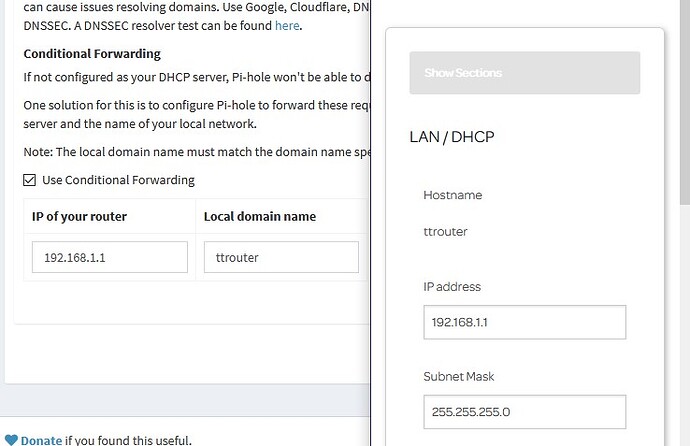The image size is (690, 446).
Task: Select the ttrouter hostname value text
Action: pyautogui.click(x=446, y=231)
